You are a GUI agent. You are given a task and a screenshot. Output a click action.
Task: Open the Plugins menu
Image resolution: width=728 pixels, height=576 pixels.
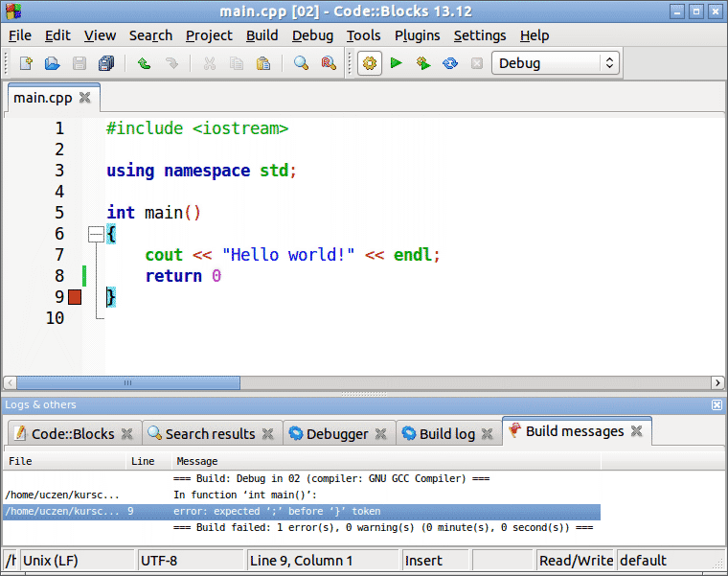[417, 35]
